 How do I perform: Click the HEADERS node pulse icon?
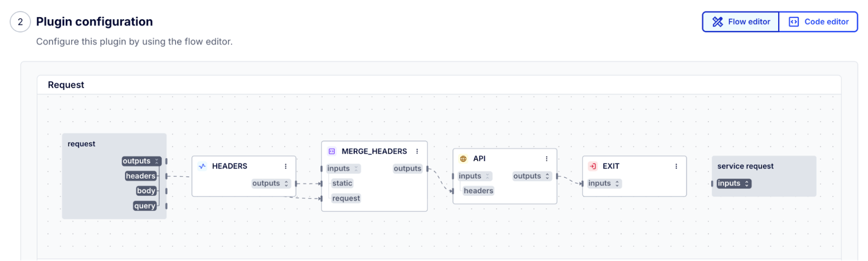(x=202, y=166)
